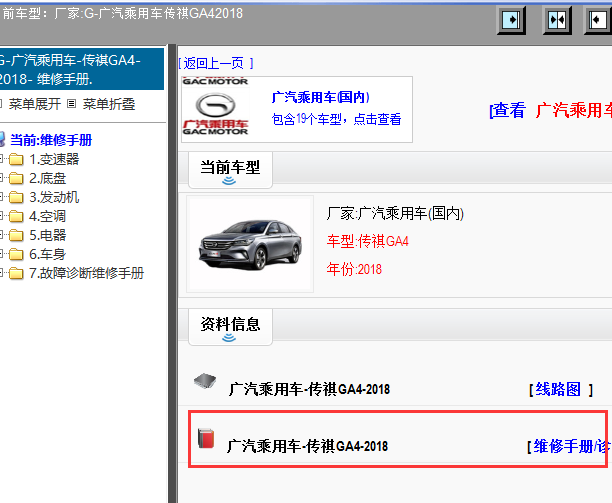Expand the 4.空调 tree node
This screenshot has height=503, width=612.
1,216
